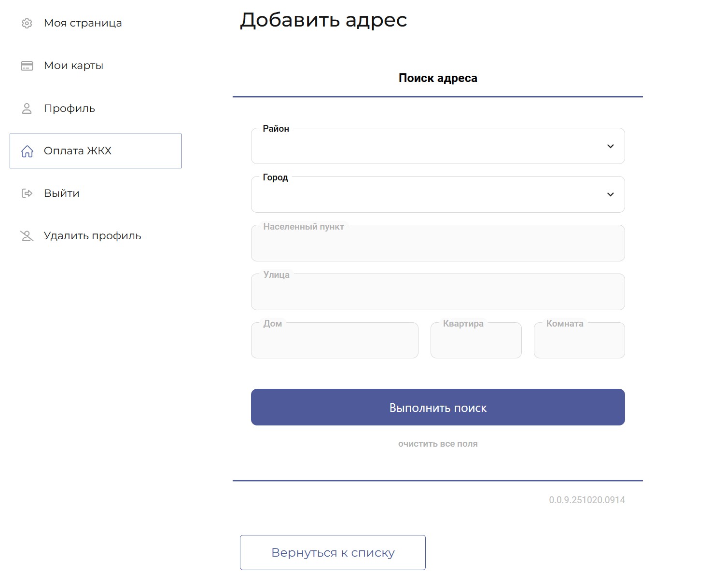Image resolution: width=725 pixels, height=588 pixels.
Task: Click the gear icon beside Моя страница
Action: [27, 23]
